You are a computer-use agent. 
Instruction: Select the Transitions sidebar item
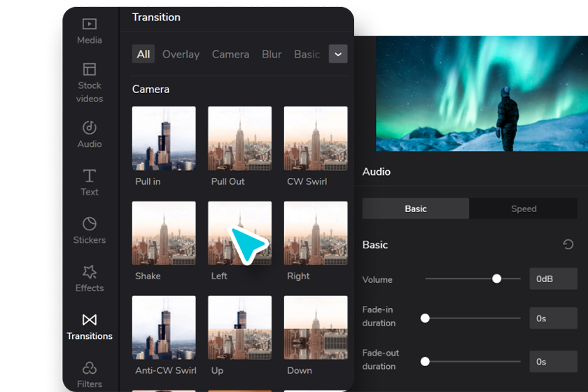click(x=90, y=327)
